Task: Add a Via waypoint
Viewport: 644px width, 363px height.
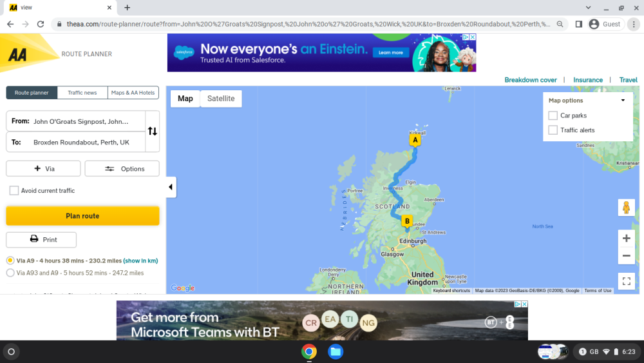Action: pos(43,168)
